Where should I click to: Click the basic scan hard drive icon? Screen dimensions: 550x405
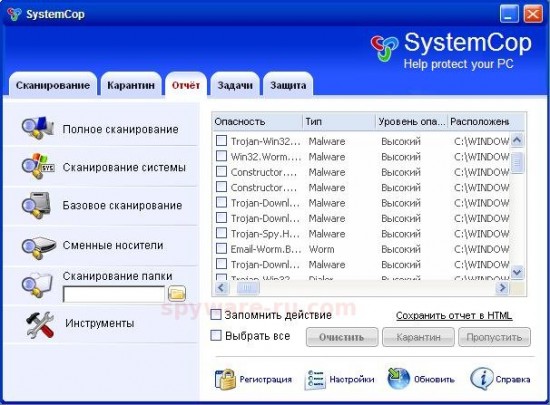click(x=36, y=205)
